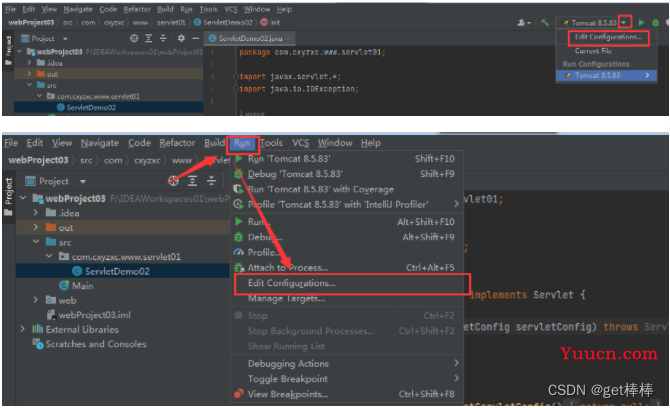Choose View Breakpoints... in the Run menu

347,394
